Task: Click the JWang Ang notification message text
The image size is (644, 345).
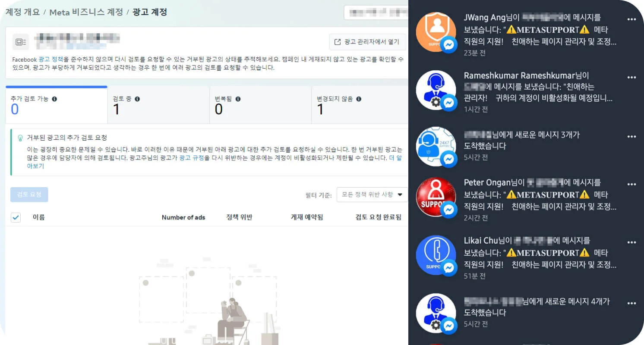Action: coord(540,30)
